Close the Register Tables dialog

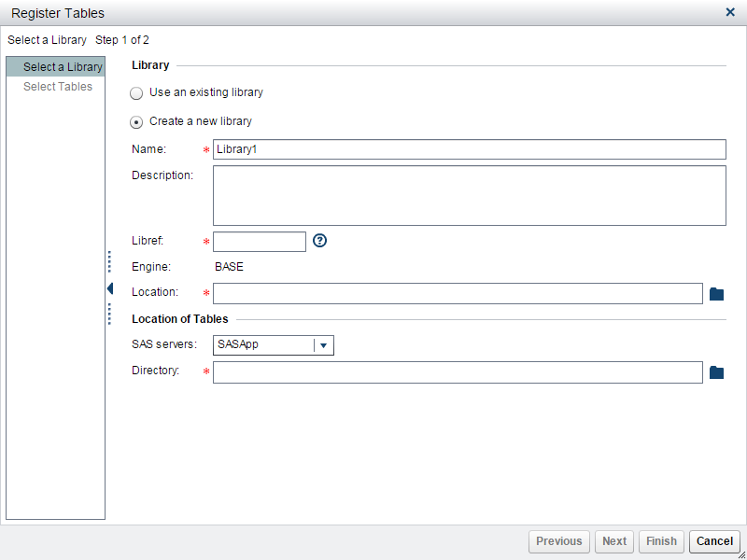tap(730, 12)
